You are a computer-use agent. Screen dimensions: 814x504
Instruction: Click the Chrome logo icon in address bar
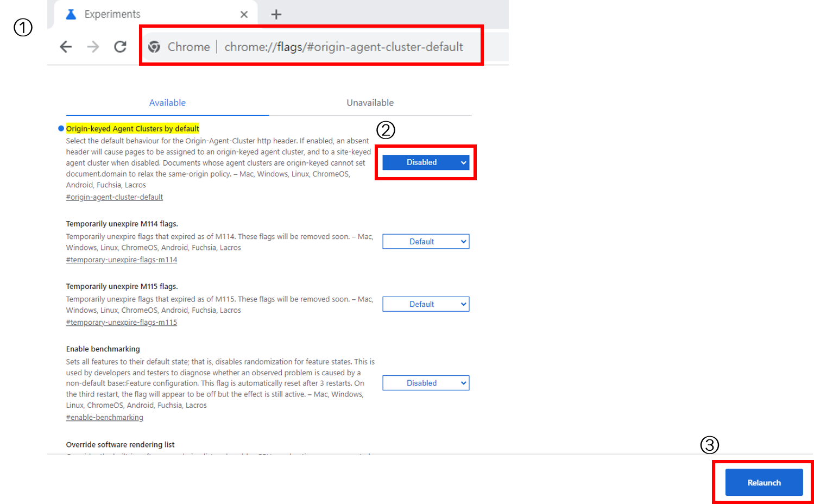point(154,47)
